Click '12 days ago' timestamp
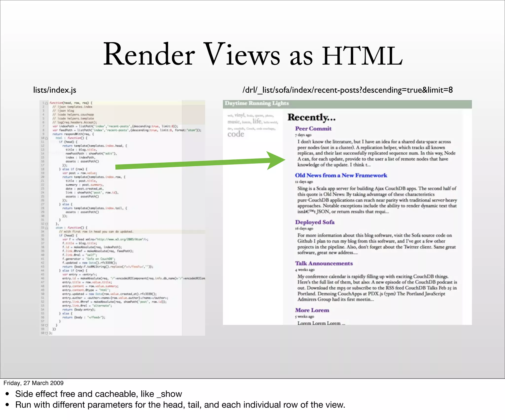505x420 pixels. click(x=304, y=182)
